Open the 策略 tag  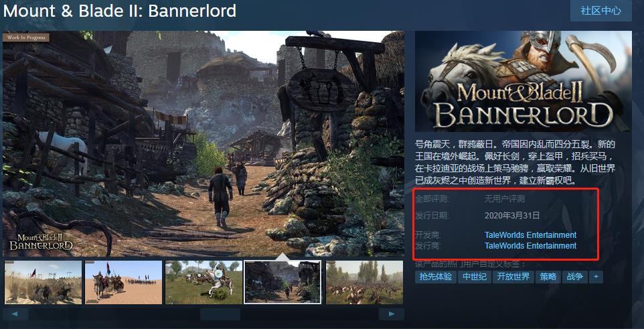pyautogui.click(x=548, y=277)
